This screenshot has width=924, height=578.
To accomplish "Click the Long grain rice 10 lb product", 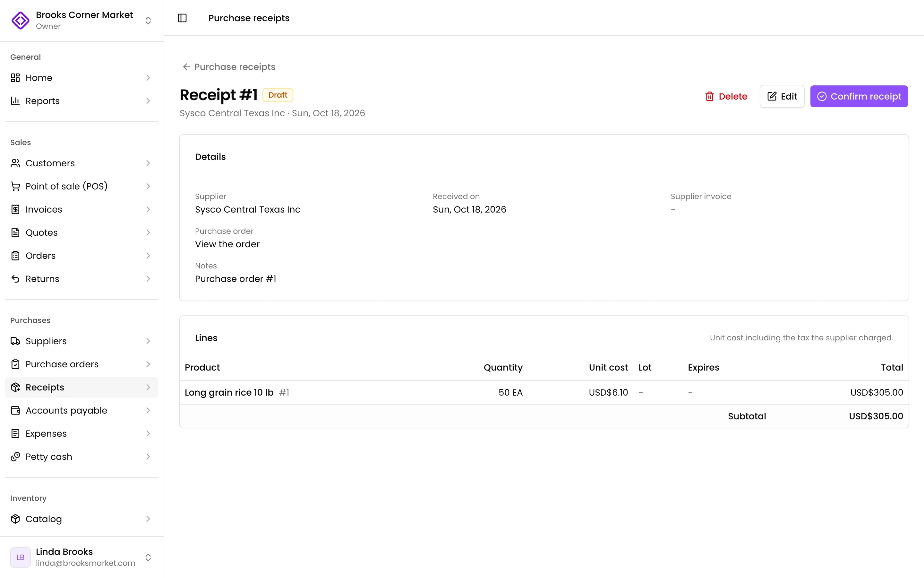I will pos(229,393).
